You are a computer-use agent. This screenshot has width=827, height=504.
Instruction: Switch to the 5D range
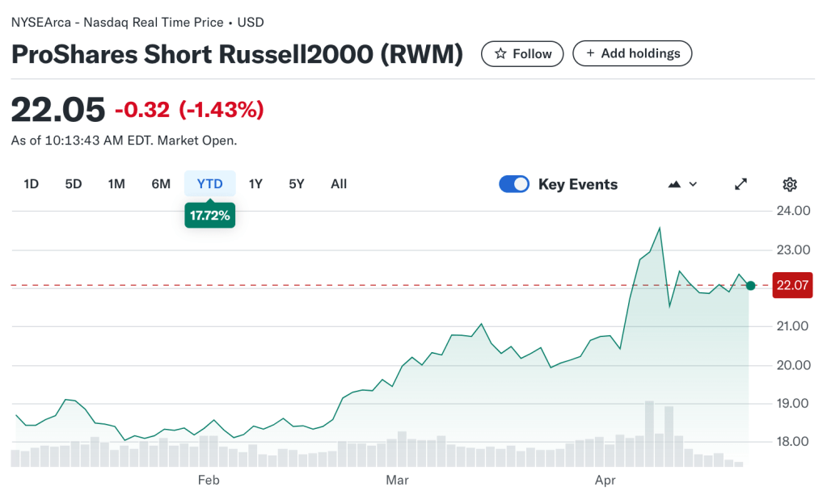74,184
